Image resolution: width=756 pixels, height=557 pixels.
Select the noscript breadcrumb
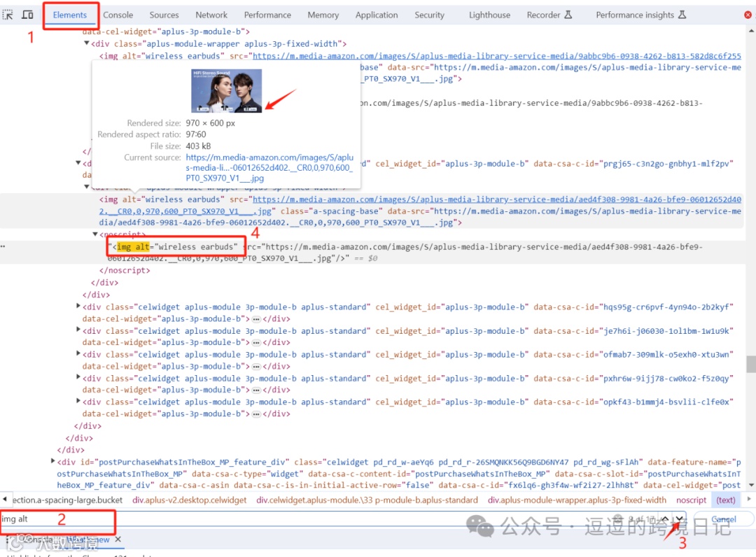pyautogui.click(x=692, y=500)
